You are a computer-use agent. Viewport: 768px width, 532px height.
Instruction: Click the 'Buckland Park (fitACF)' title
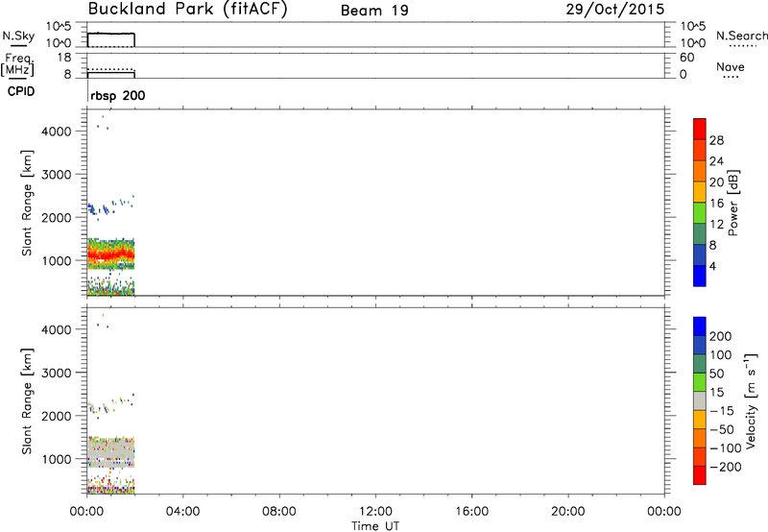pos(187,10)
